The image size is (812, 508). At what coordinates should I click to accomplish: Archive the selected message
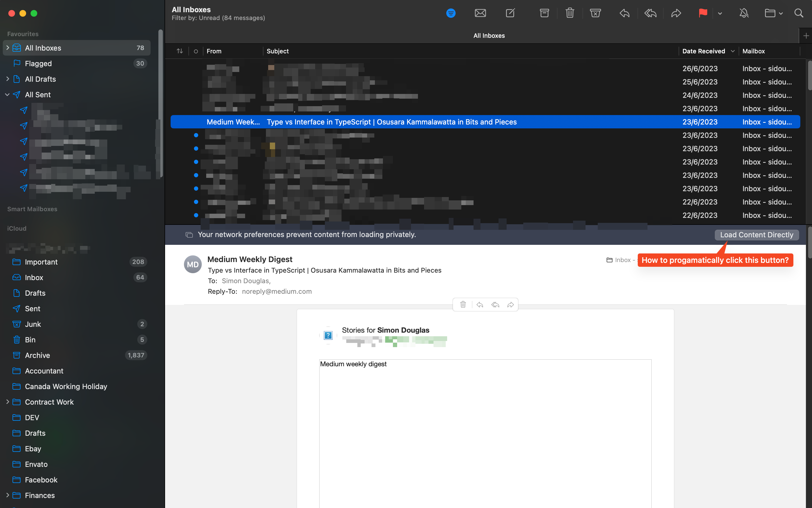pyautogui.click(x=544, y=13)
